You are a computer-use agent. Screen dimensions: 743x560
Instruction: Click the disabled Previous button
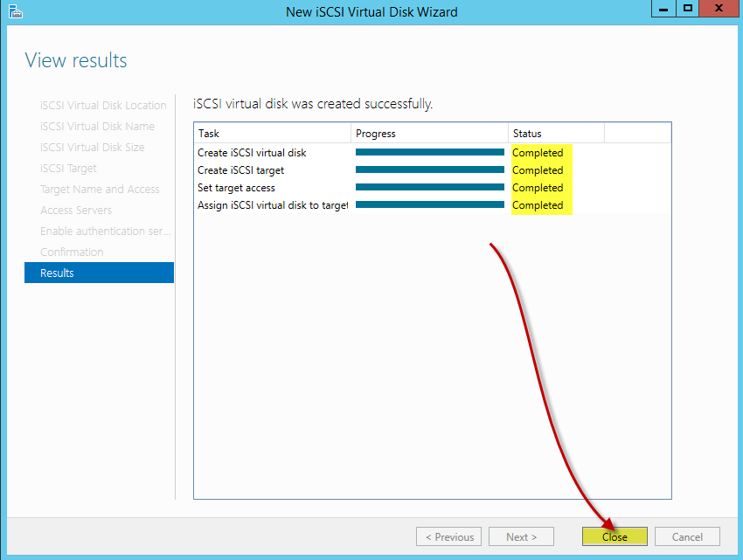448,536
